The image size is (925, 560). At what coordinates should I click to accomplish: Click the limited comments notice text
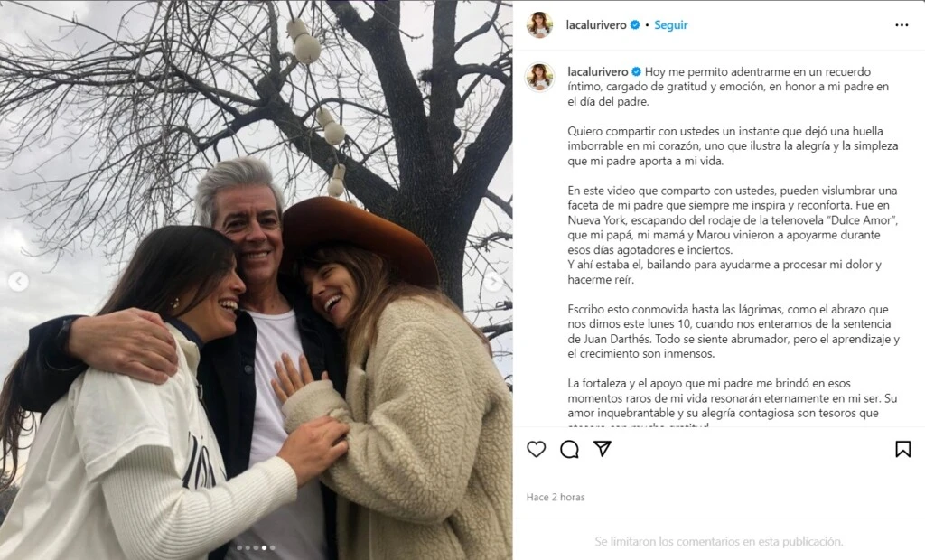(x=718, y=541)
